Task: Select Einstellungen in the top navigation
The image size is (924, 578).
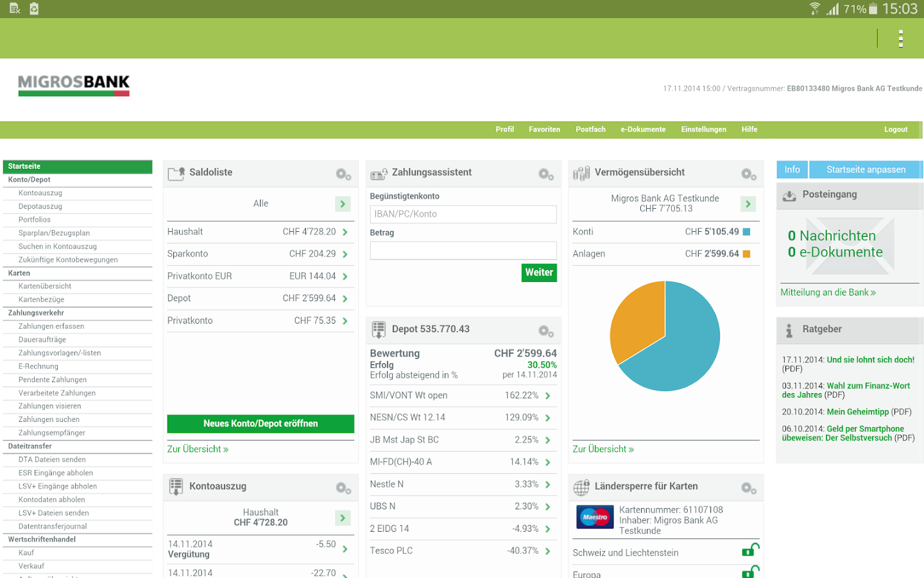Action: 703,130
